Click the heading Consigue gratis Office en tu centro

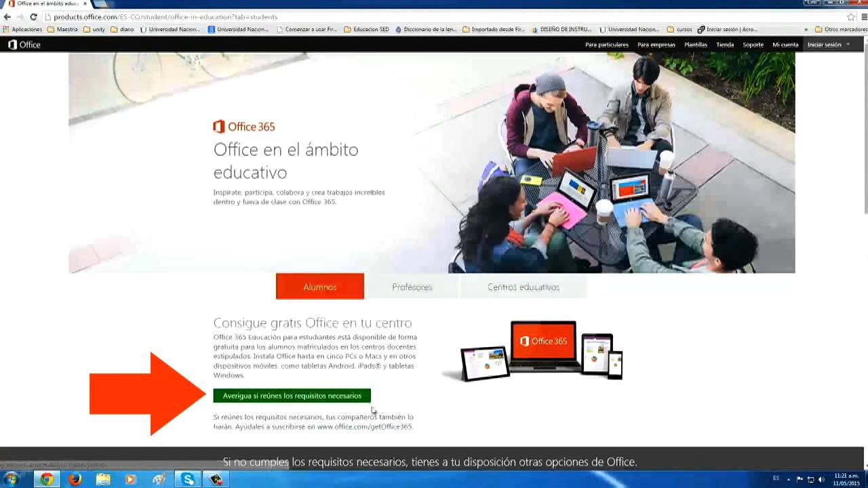[313, 323]
